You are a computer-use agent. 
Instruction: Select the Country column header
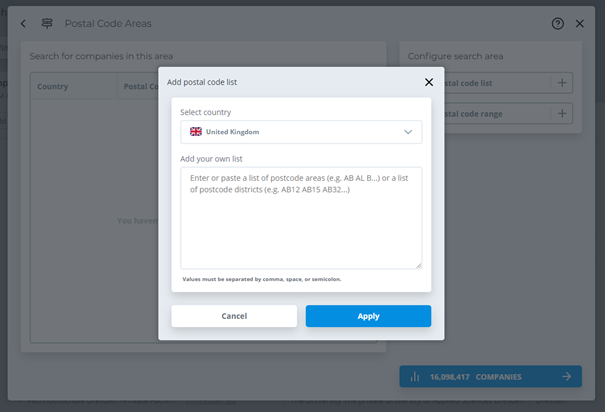(x=53, y=87)
